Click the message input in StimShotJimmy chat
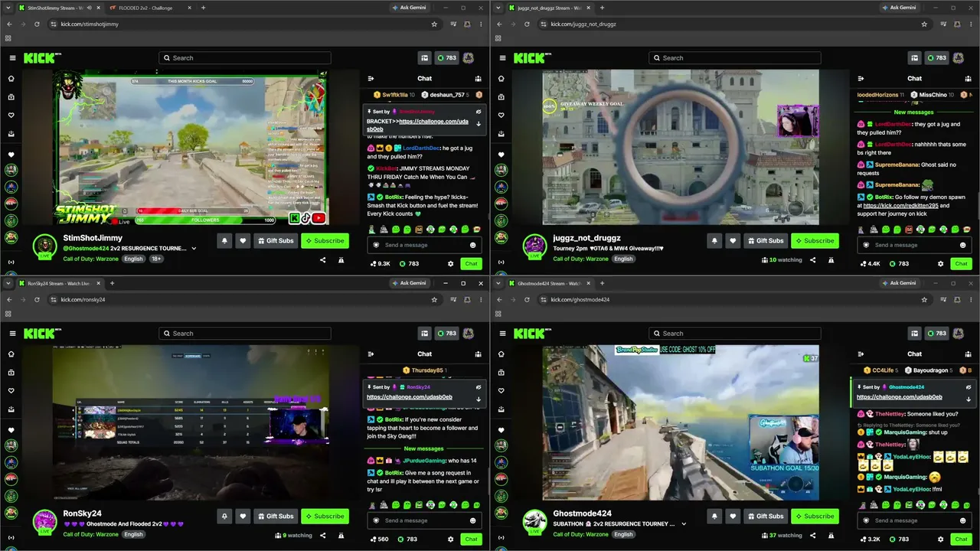The width and height of the screenshot is (980, 551). (423, 245)
